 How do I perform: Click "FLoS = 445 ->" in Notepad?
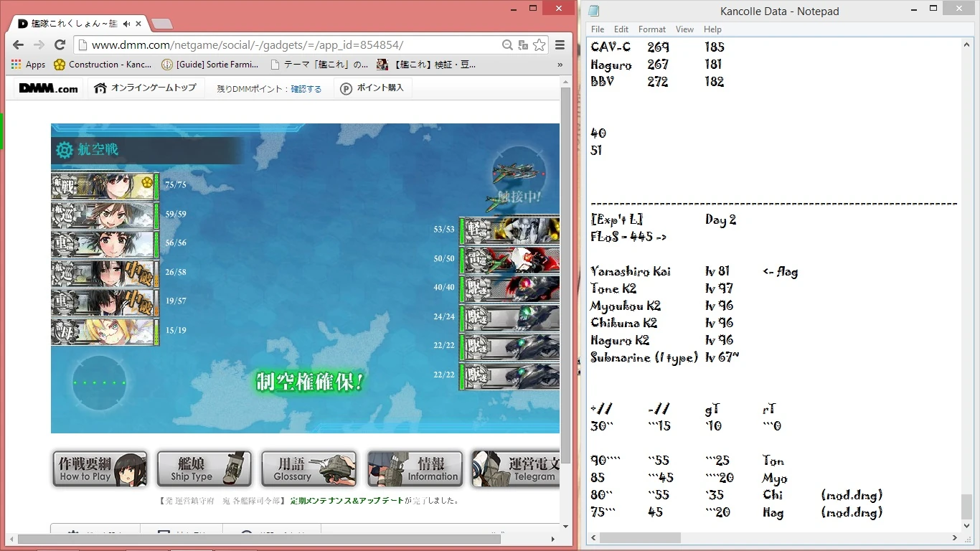coord(628,237)
